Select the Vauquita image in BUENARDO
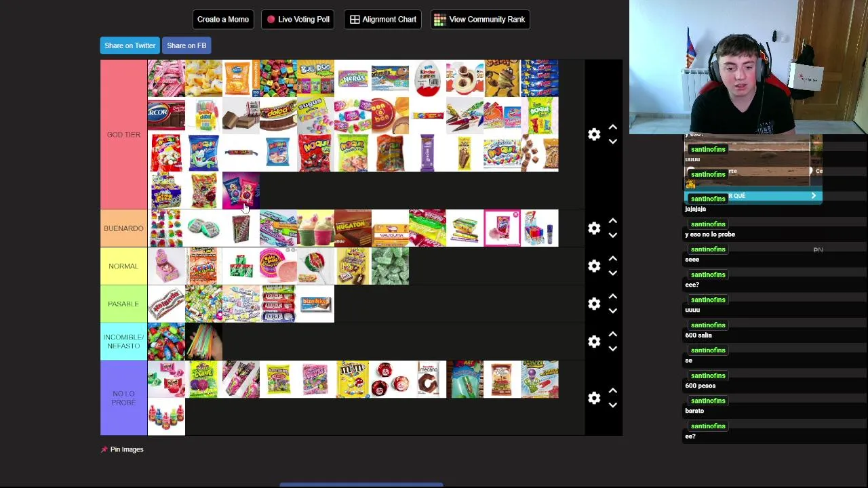Viewport: 868px width, 488px height. pyautogui.click(x=390, y=228)
